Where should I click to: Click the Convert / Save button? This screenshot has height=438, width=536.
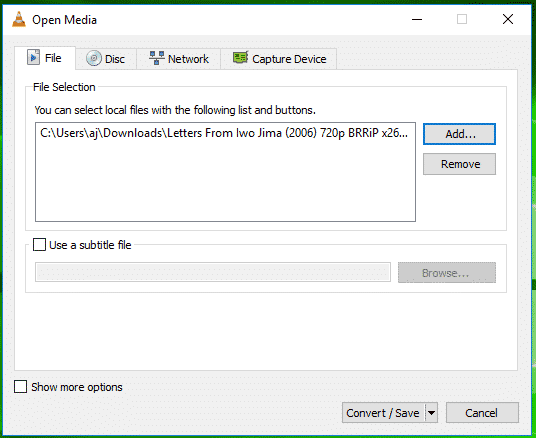point(383,413)
